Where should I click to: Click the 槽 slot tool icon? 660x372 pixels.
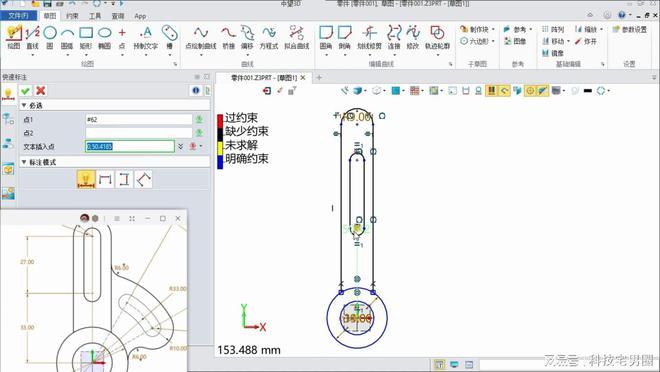(169, 37)
